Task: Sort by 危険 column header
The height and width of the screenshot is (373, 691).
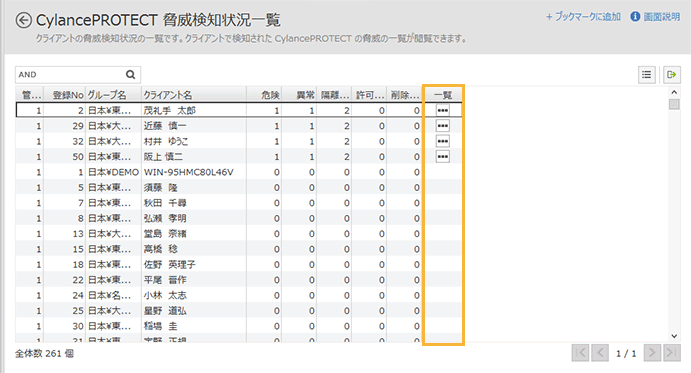Action: (264, 95)
